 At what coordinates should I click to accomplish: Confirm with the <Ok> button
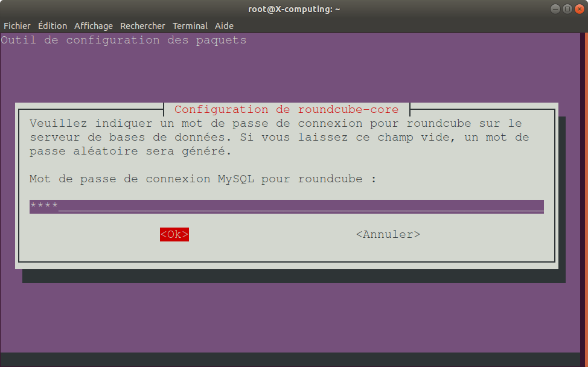pos(174,234)
